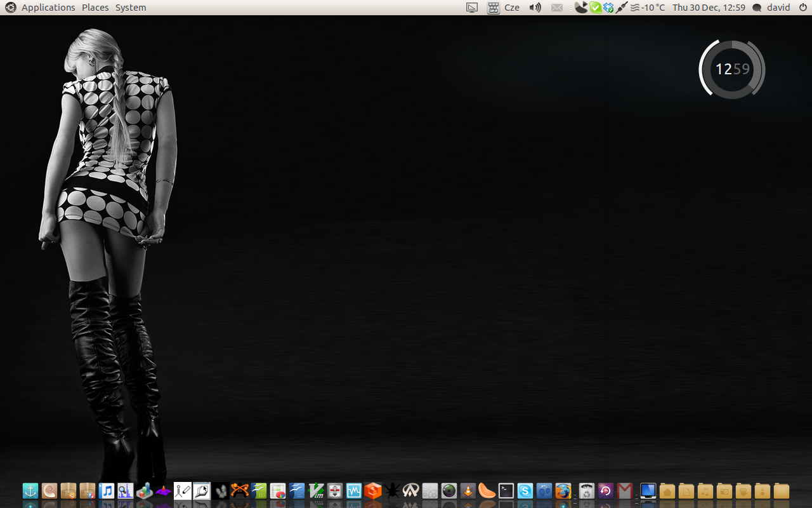Open the Home folder in the dock
Screen dimensions: 812x508
[667, 491]
